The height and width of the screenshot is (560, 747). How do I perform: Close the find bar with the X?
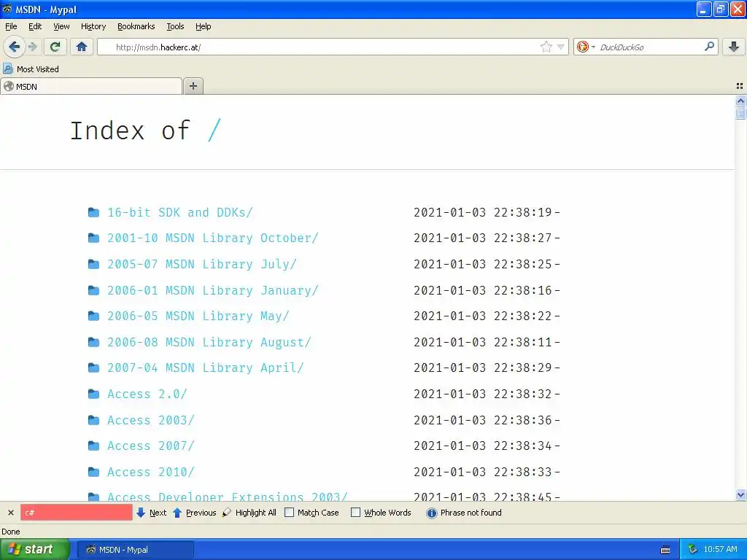[x=11, y=513]
